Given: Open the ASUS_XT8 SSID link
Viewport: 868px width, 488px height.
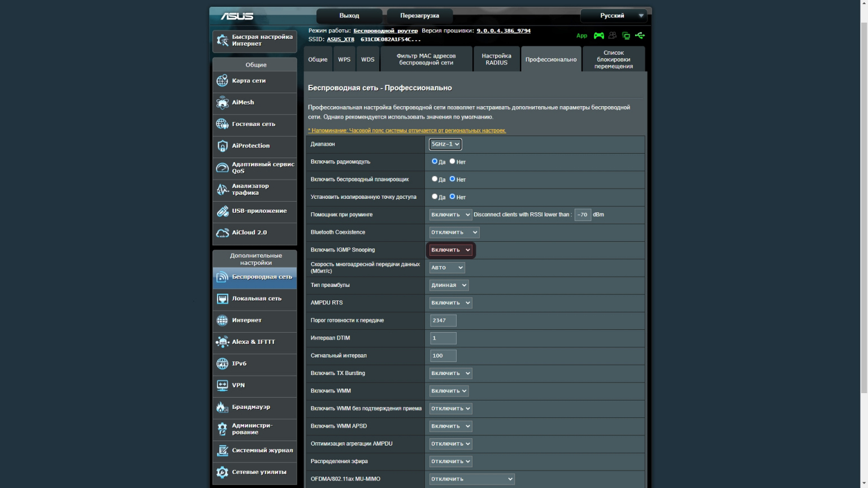Looking at the screenshot, I should coord(341,40).
